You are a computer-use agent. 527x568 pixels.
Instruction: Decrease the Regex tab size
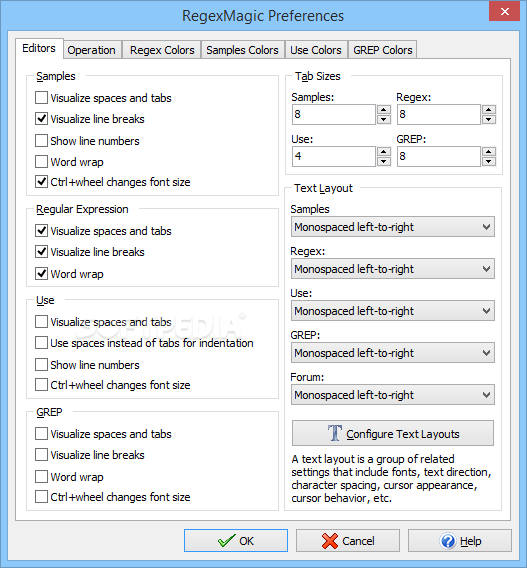click(x=489, y=119)
